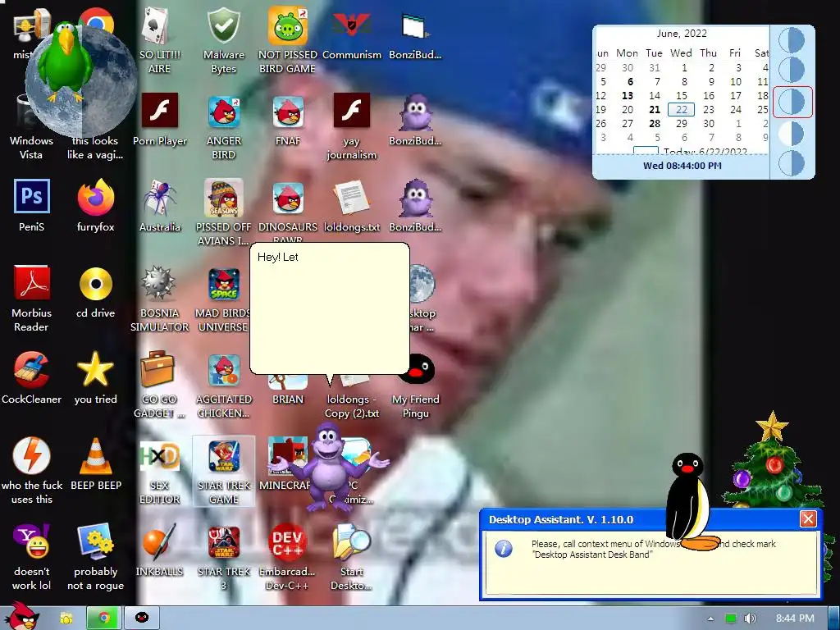Click the Wed 08:44:00 PM clock text
This screenshot has width=840, height=630.
(x=682, y=166)
